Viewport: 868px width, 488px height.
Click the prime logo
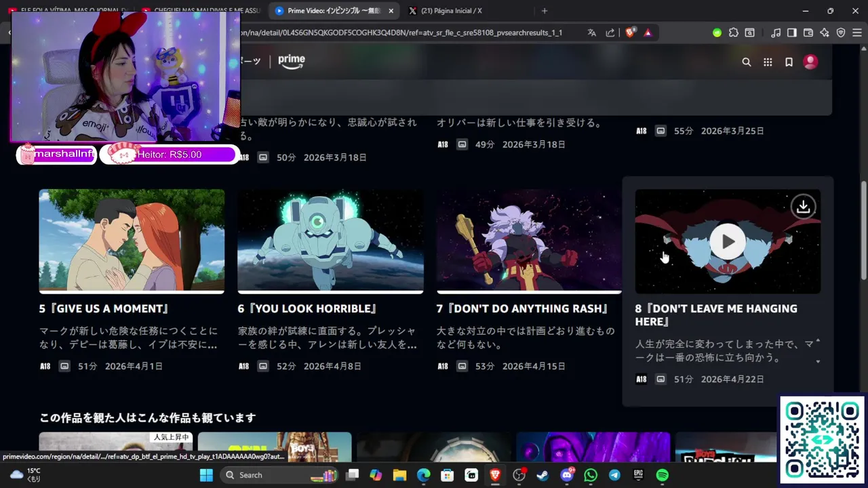click(292, 61)
